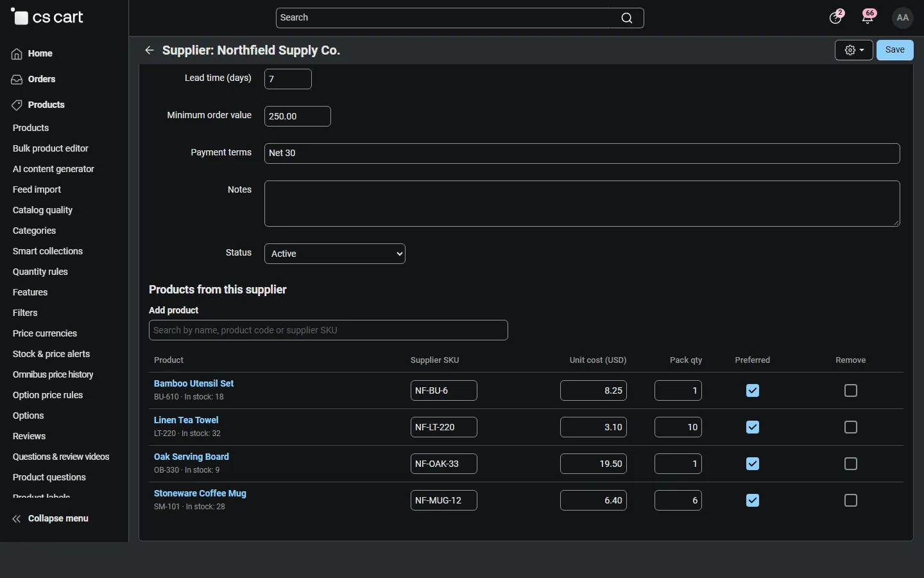Edit Supplier SKU NF-MUG-12 field
The width and height of the screenshot is (924, 578).
[444, 500]
